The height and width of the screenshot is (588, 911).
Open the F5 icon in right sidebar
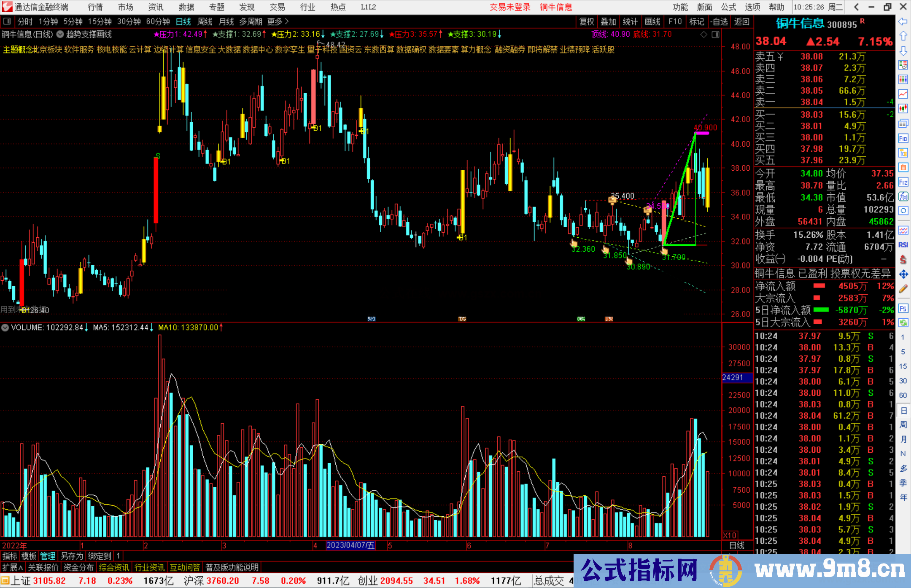pos(903,308)
